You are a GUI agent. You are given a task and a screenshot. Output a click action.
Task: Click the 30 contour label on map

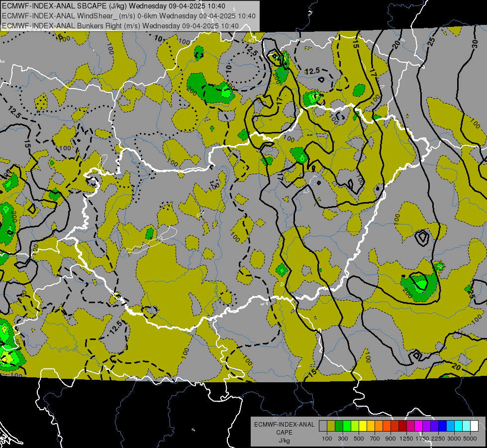tap(475, 44)
